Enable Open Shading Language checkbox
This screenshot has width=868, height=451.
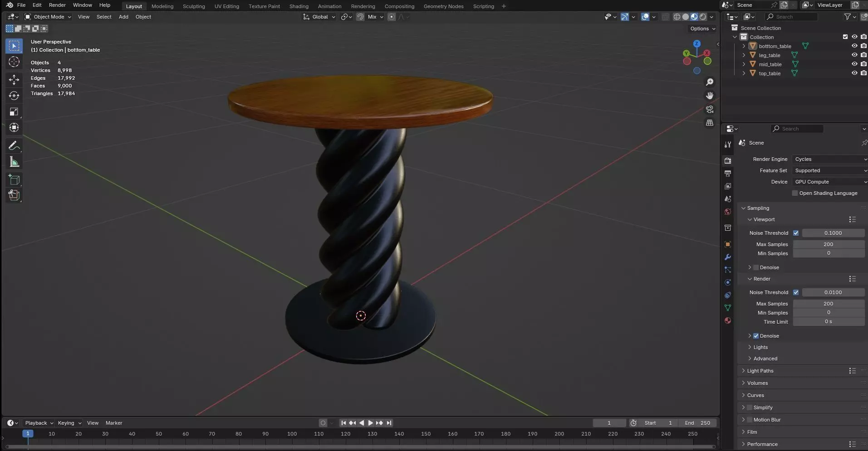pos(794,193)
